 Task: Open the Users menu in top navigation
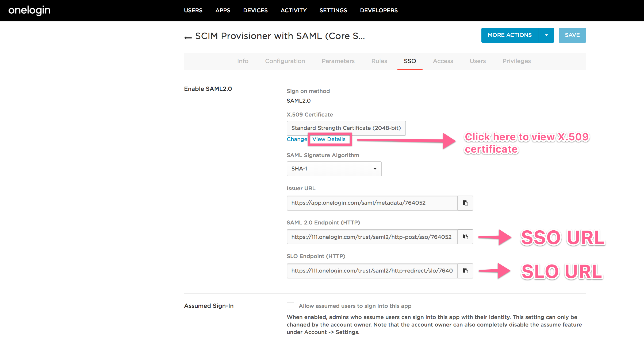[x=193, y=10]
